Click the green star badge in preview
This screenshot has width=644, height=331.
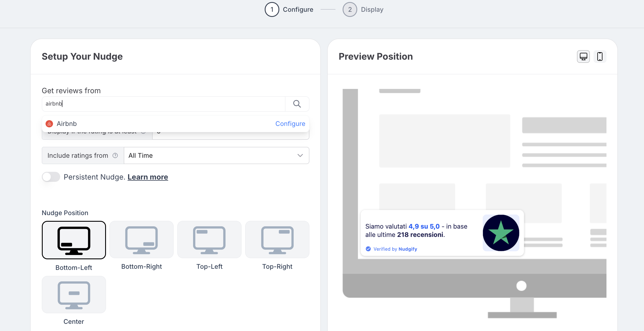501,233
